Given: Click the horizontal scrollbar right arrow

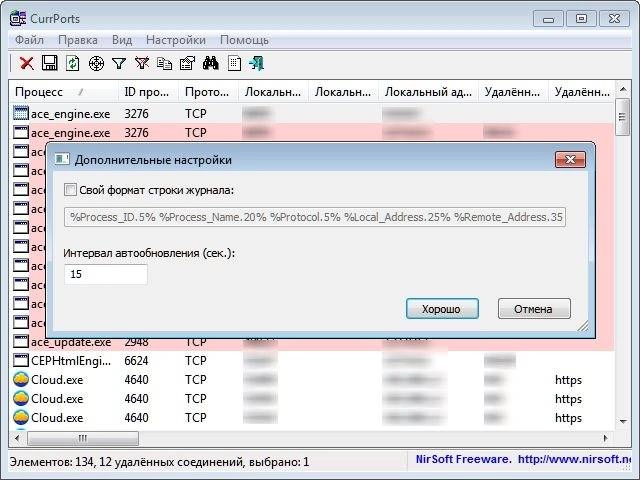Looking at the screenshot, I should [x=606, y=438].
